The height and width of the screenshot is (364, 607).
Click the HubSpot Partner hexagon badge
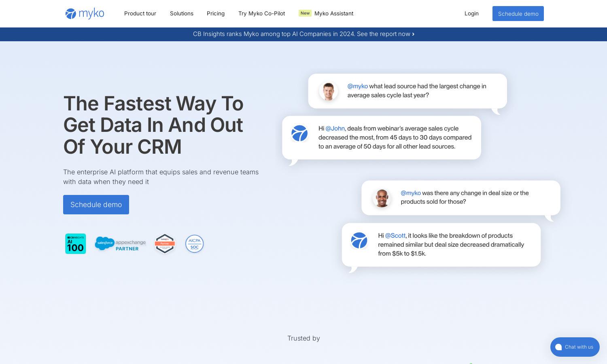point(165,243)
